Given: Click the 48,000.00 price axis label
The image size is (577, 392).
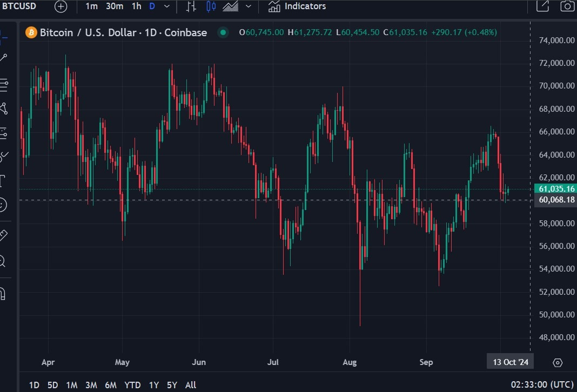Looking at the screenshot, I should pos(557,337).
